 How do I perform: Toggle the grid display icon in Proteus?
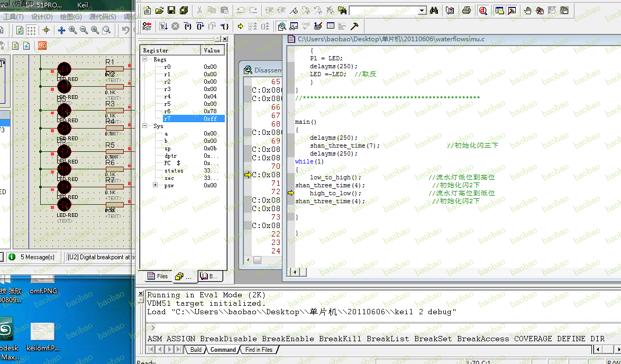(31, 30)
